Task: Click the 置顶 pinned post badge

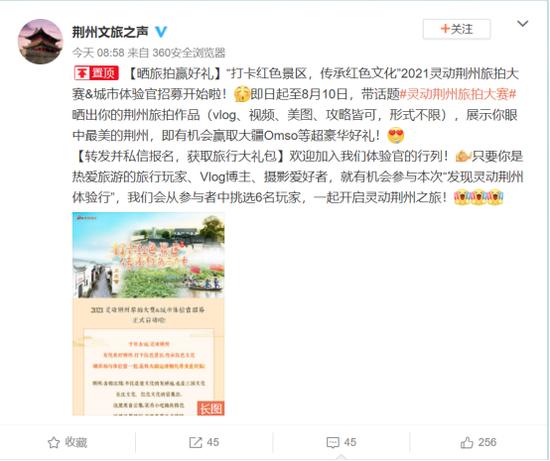Action: [96, 73]
